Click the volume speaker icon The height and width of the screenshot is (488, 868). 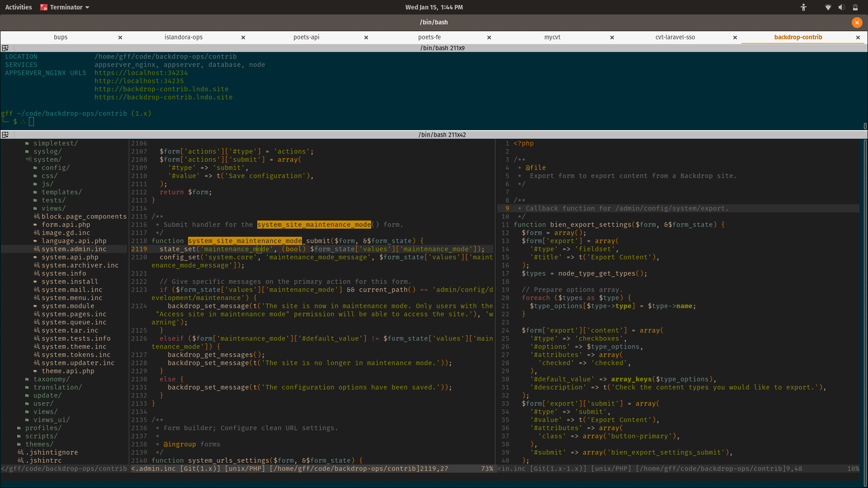click(x=841, y=7)
